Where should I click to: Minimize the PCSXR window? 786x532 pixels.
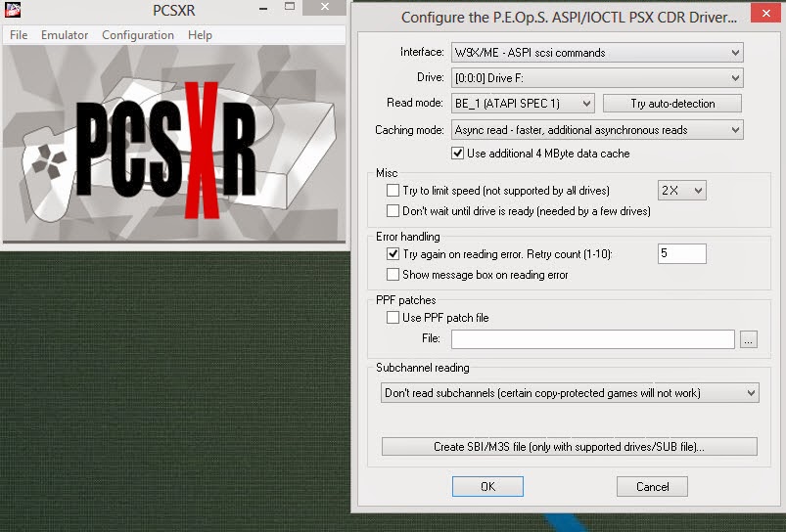[x=262, y=8]
